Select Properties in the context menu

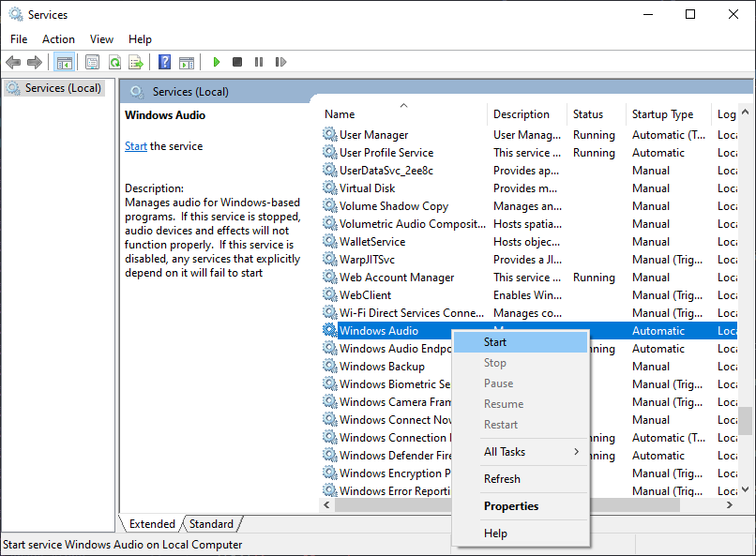coord(510,506)
